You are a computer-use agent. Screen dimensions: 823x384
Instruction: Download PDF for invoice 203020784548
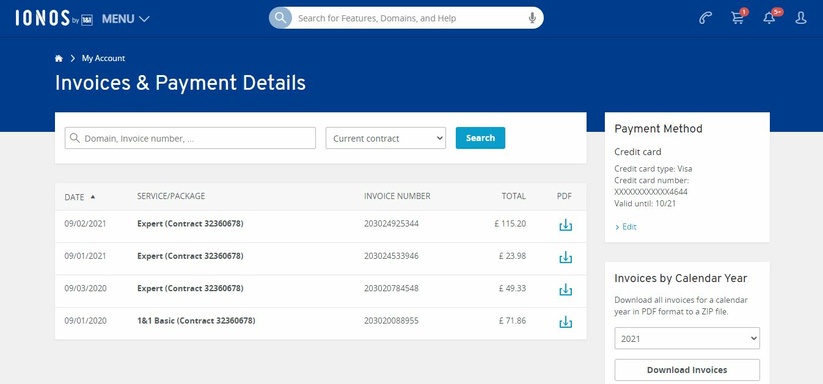pos(565,290)
